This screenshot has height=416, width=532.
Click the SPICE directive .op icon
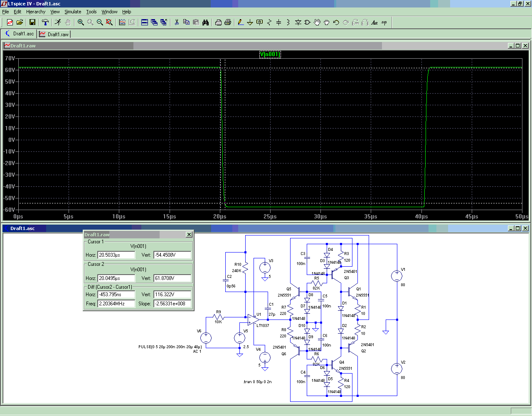tap(384, 22)
